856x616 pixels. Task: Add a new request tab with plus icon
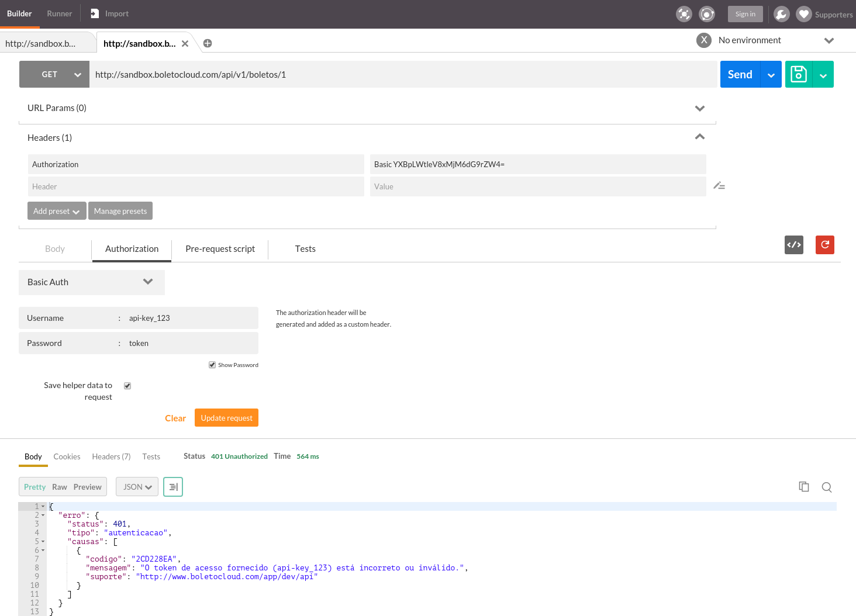click(x=208, y=43)
